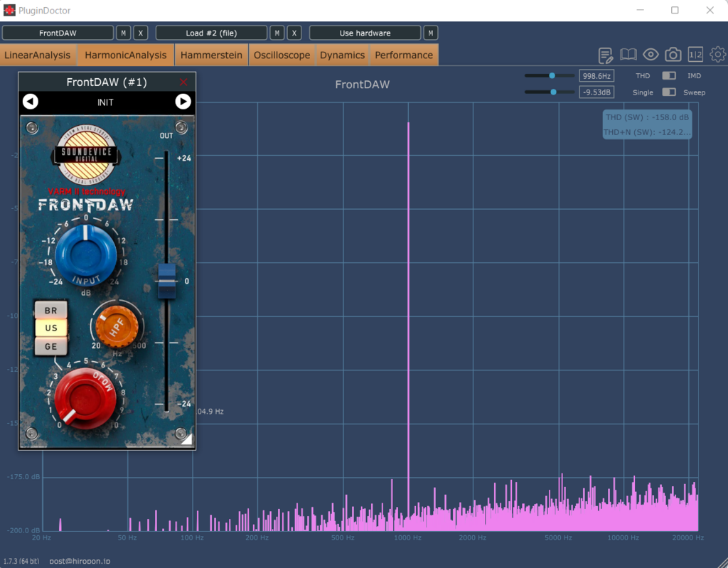Image resolution: width=728 pixels, height=568 pixels.
Task: Click the -200.0 dB axis label
Action: 23,530
